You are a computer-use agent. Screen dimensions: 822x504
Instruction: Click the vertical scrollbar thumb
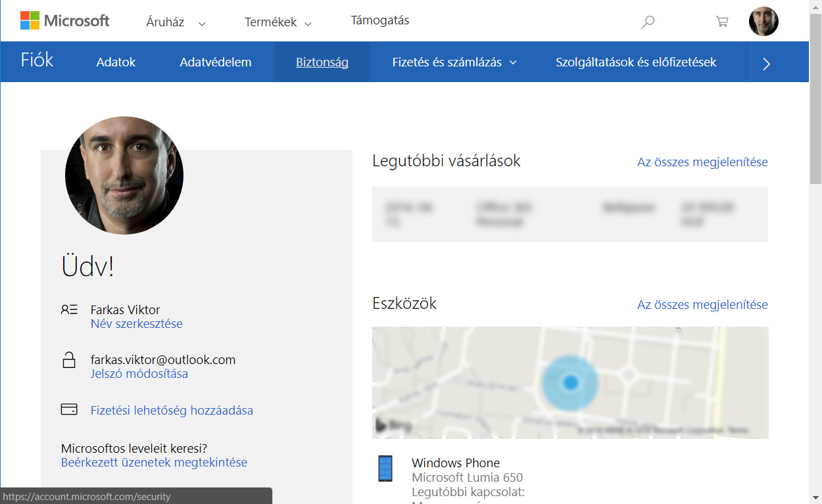pos(815,99)
